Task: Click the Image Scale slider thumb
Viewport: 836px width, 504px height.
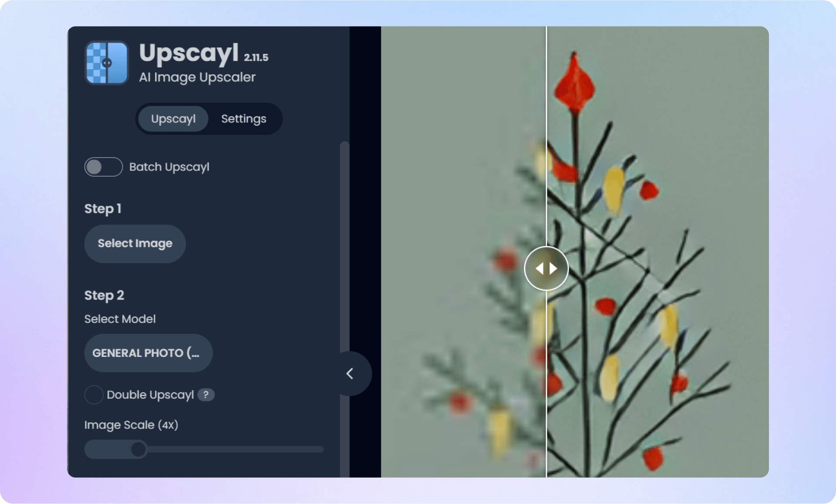Action: 138,449
